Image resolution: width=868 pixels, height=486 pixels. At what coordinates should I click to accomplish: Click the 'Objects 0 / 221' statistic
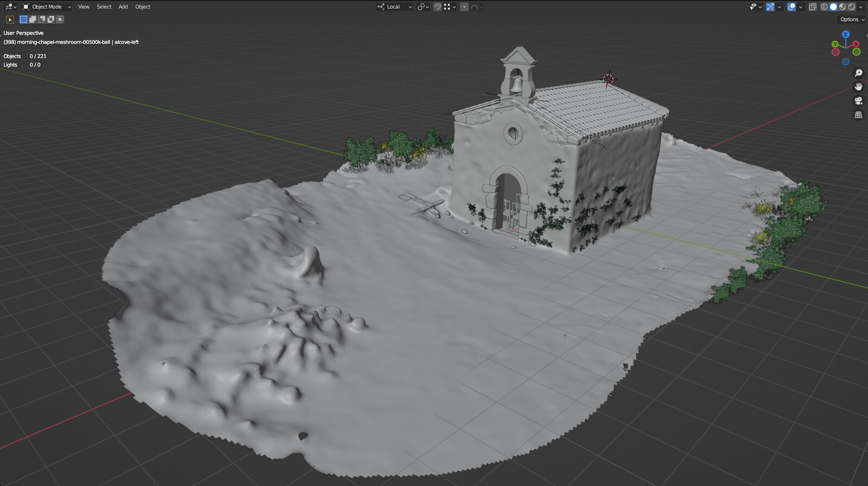click(x=25, y=56)
